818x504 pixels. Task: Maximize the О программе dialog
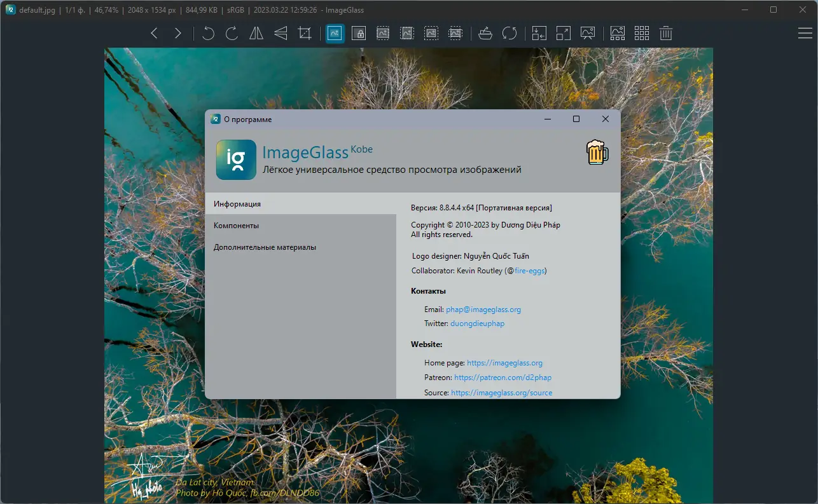click(576, 119)
